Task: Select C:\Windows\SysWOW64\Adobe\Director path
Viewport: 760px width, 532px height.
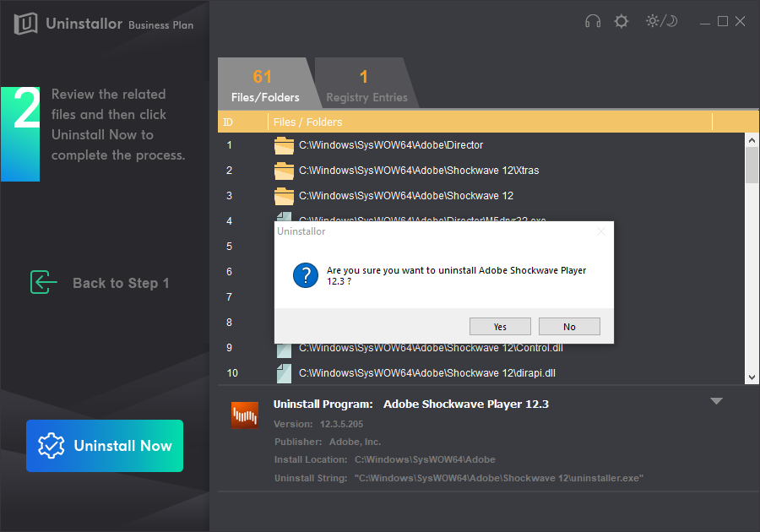Action: click(391, 145)
